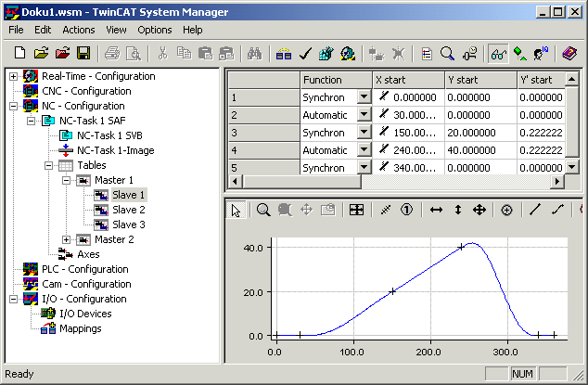Click the CNC - Configuration tree item
588x385 pixels.
coord(86,91)
